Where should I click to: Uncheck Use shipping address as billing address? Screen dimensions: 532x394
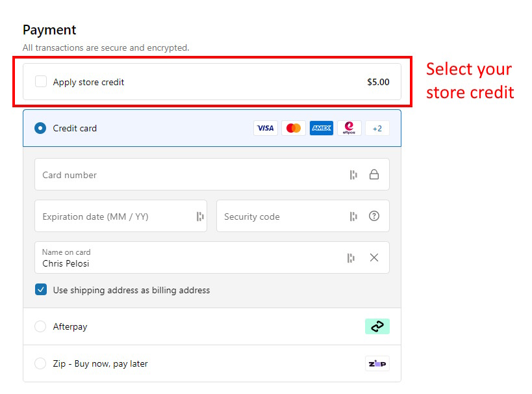point(41,290)
